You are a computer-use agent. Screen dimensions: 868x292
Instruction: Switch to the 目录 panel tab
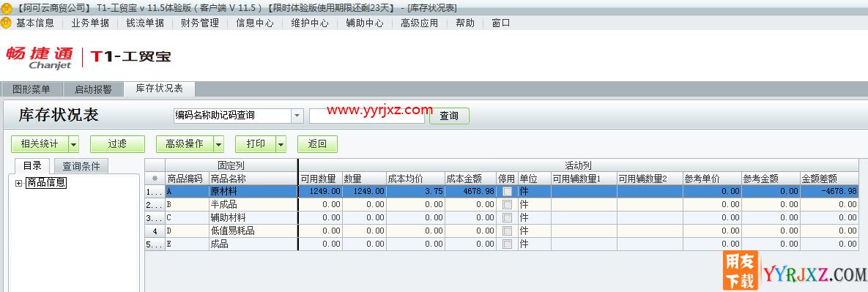32,166
